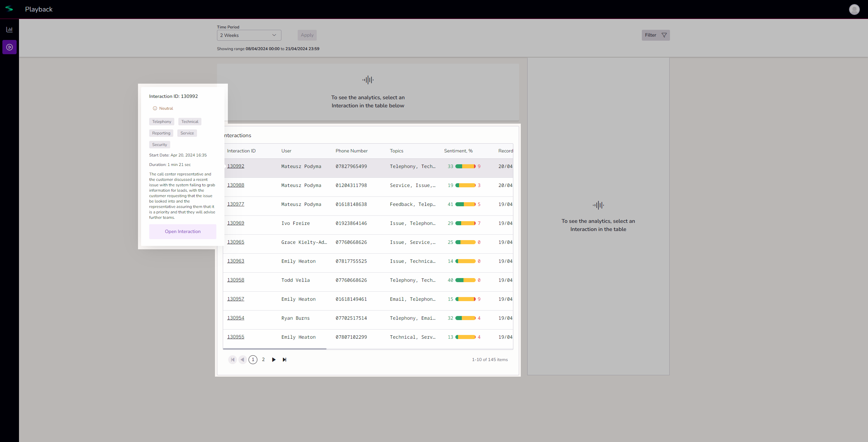Click the app logo in header
Image resolution: width=868 pixels, height=442 pixels.
(x=9, y=9)
